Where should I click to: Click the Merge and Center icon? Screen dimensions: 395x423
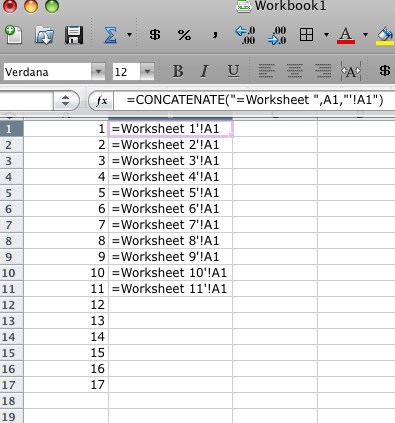tap(351, 71)
